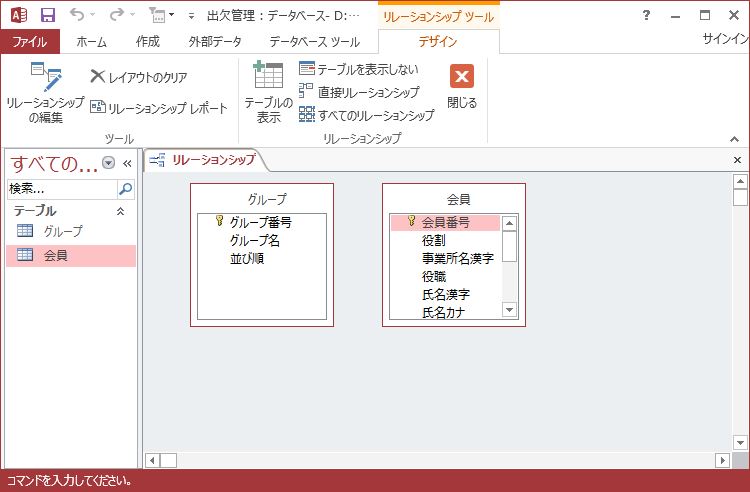Switch to the ホーム ribbon tab
The image size is (750, 492).
(91, 42)
